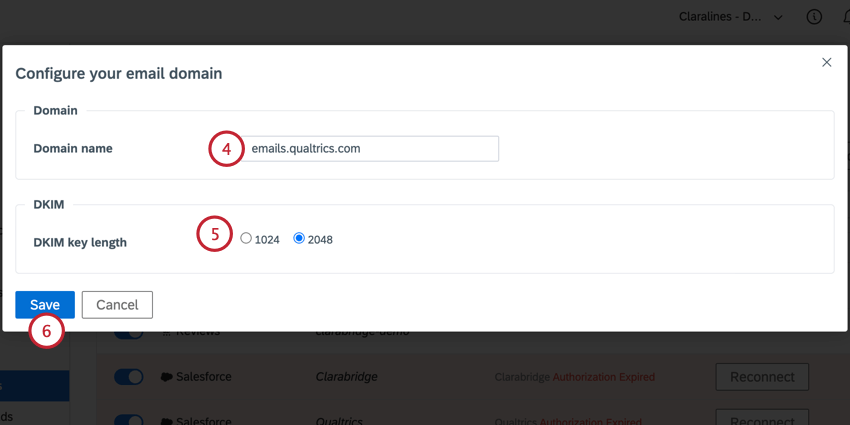Close the Configure your email domain dialog
Screen dimensions: 850x425
827,62
